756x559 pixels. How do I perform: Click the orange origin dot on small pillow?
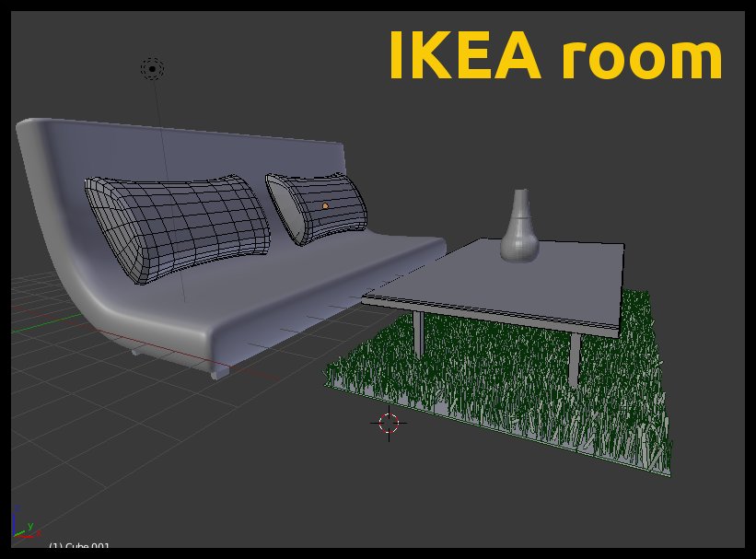325,206
